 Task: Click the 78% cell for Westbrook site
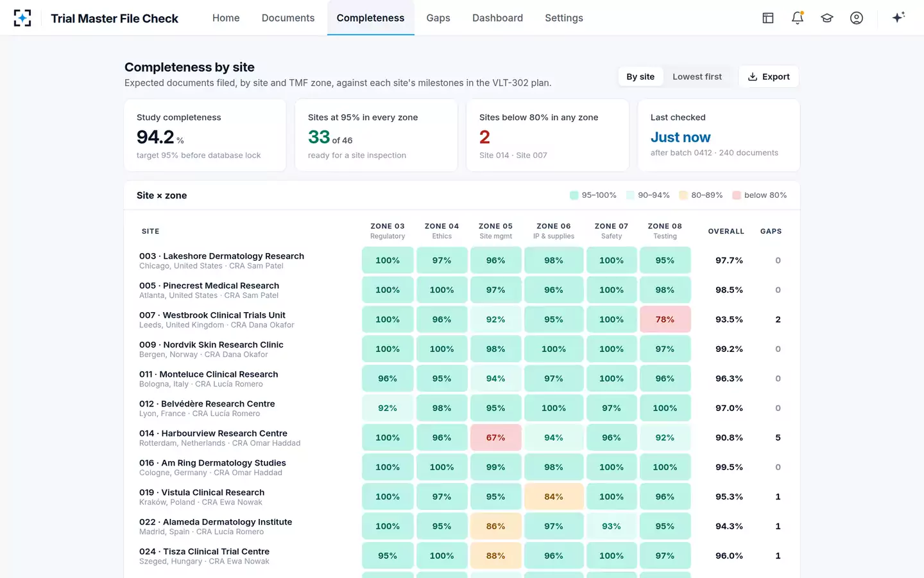coord(665,319)
